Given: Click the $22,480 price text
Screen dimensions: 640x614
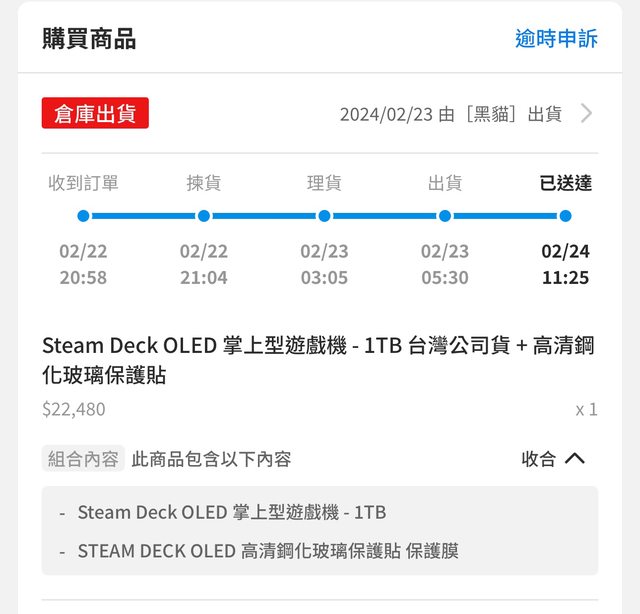Looking at the screenshot, I should 73,409.
